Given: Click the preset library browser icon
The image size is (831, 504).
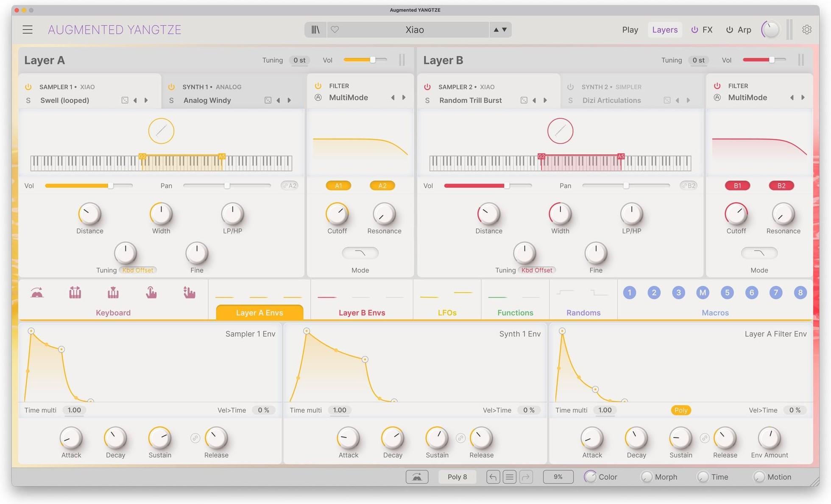Looking at the screenshot, I should click(315, 29).
